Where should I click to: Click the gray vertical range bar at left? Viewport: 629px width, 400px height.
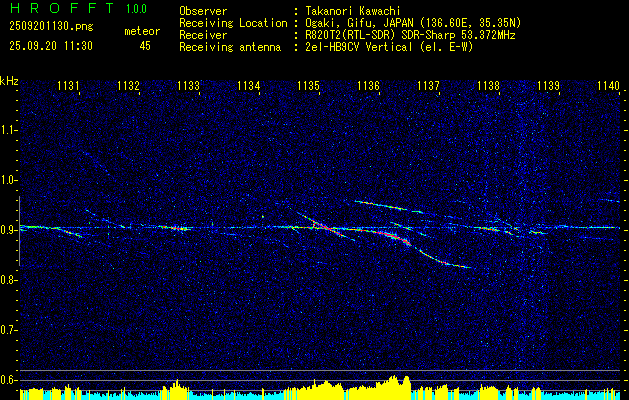[x=19, y=231]
